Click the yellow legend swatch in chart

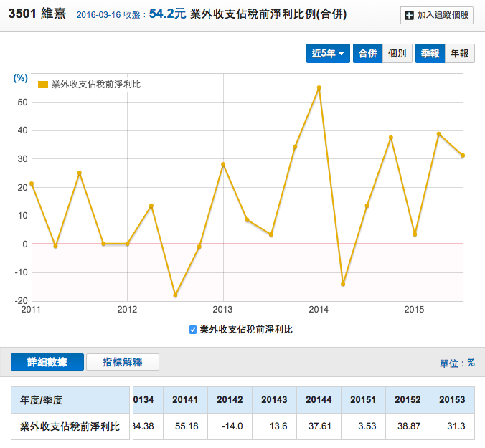tap(43, 85)
